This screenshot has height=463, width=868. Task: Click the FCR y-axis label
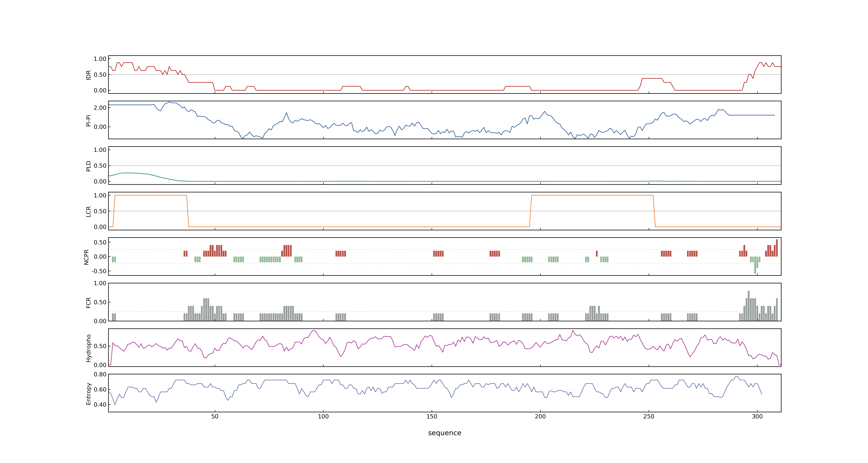[x=88, y=302]
